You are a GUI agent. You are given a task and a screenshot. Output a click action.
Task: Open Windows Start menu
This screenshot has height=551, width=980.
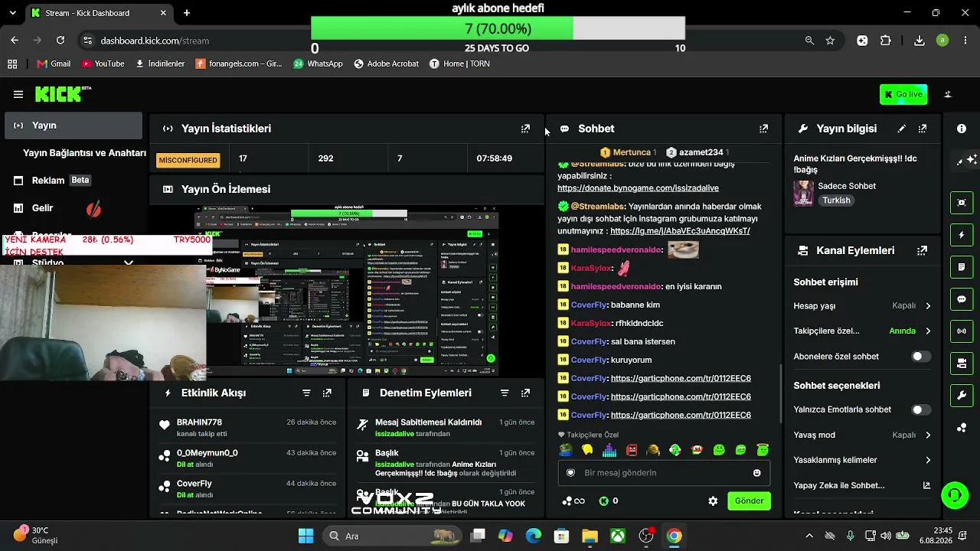pos(305,536)
